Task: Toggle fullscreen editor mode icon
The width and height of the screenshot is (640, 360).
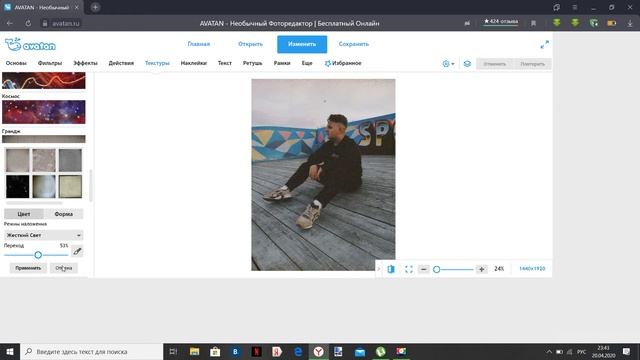Action: point(544,44)
